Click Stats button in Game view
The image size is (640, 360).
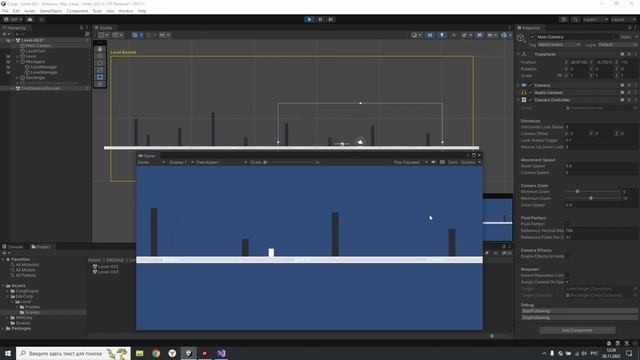pos(453,162)
